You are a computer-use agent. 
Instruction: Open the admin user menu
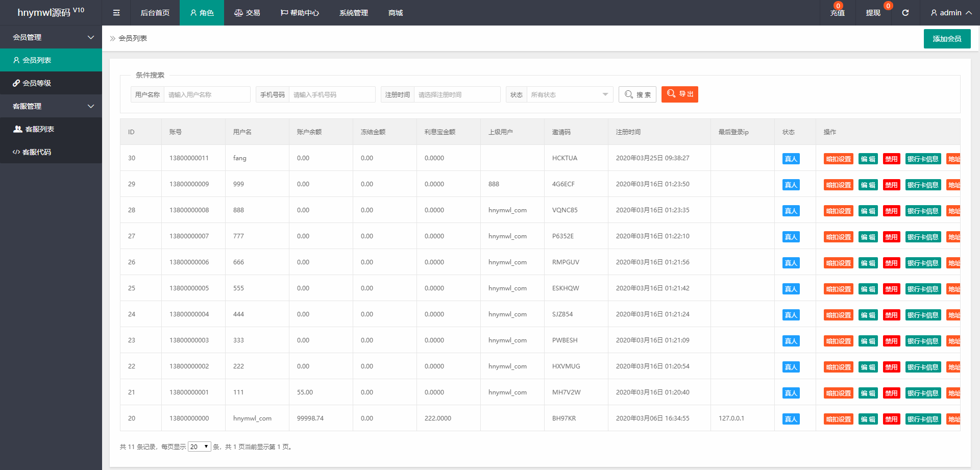(x=950, y=13)
